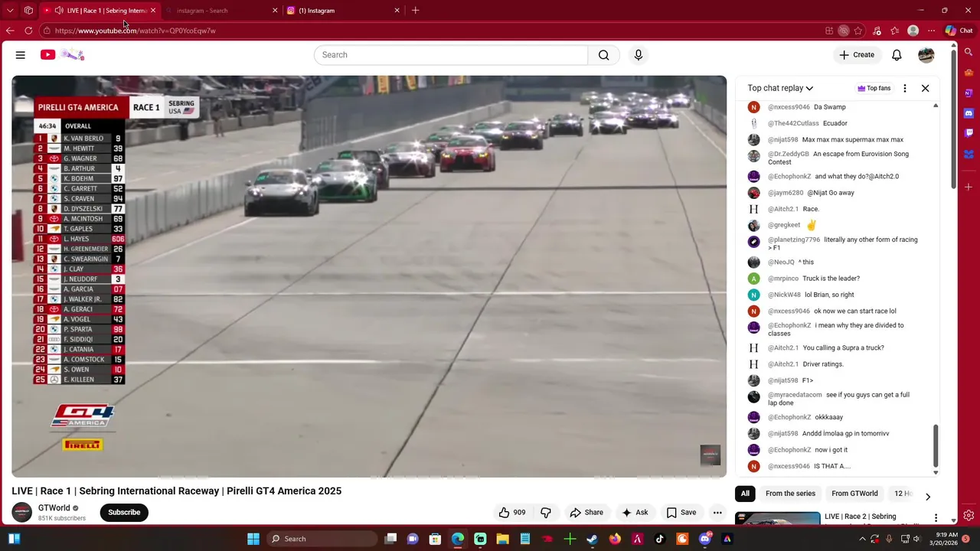Open chat options three-dot menu

click(905, 88)
